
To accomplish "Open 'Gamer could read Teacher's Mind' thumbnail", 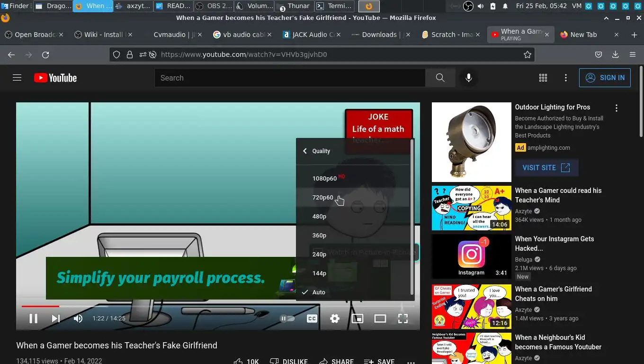I will (x=472, y=208).
